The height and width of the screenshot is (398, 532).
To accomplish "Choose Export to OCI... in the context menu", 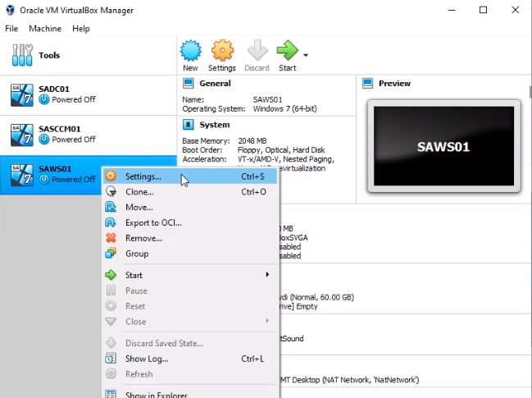I will (x=190, y=222).
